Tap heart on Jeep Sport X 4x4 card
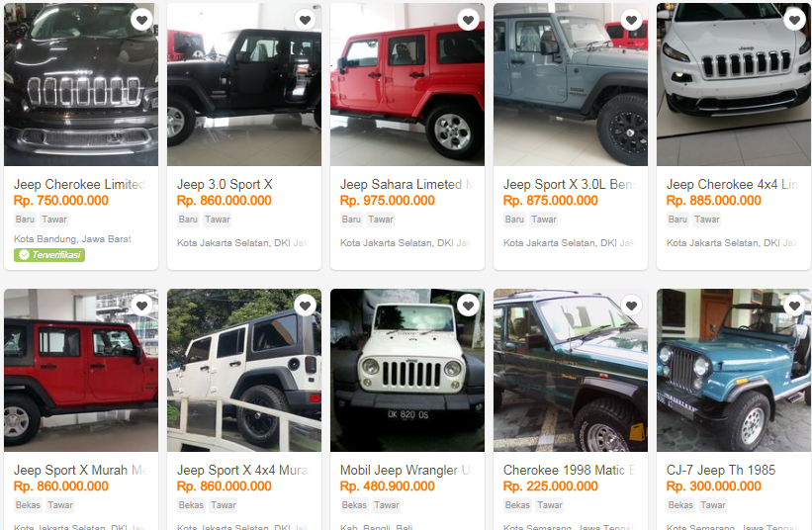The height and width of the screenshot is (530, 812). tap(305, 306)
